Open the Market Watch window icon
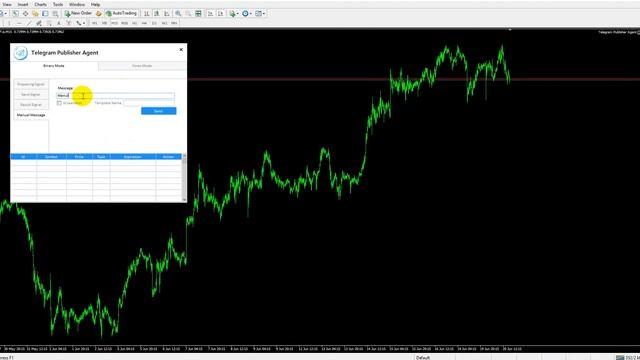This screenshot has height=360, width=640. tap(16, 13)
